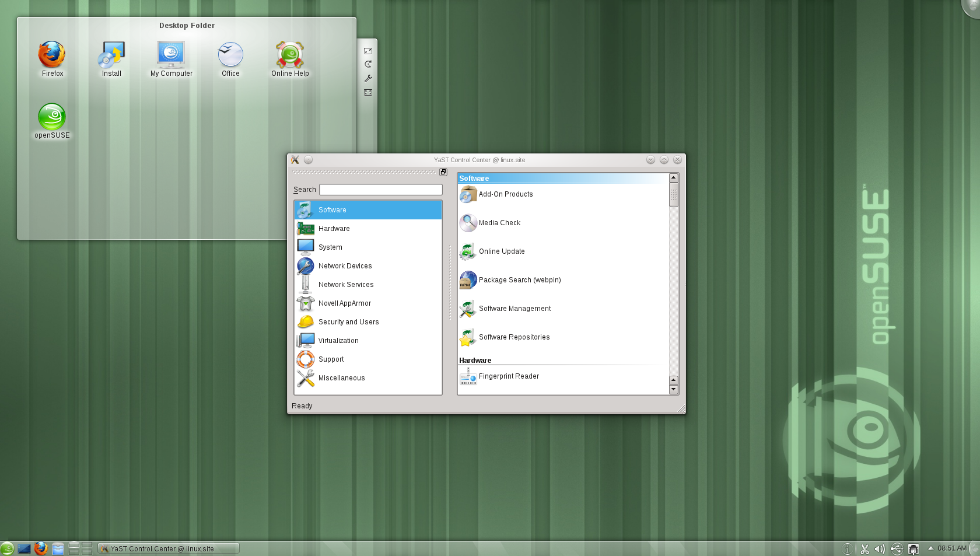Launch Media Check module
980x556 pixels.
[499, 223]
